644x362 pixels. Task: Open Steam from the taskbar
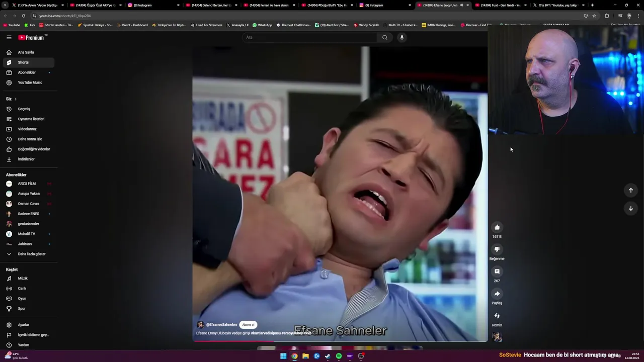click(328, 356)
